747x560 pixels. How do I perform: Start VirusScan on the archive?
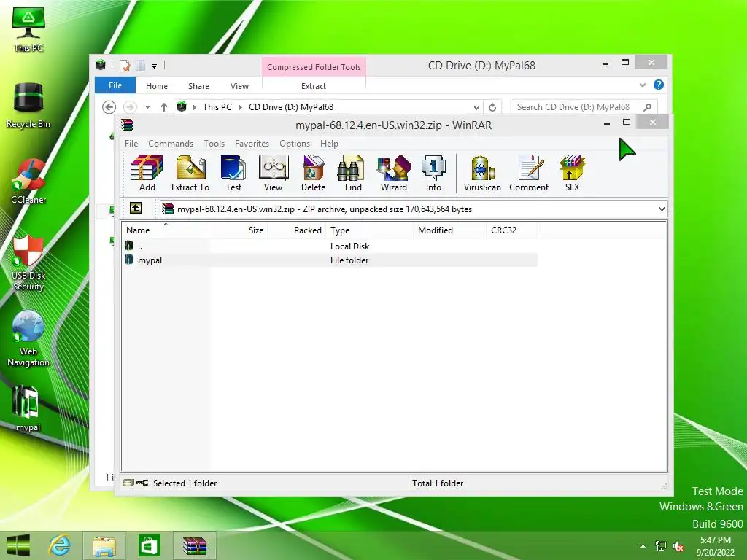point(482,174)
